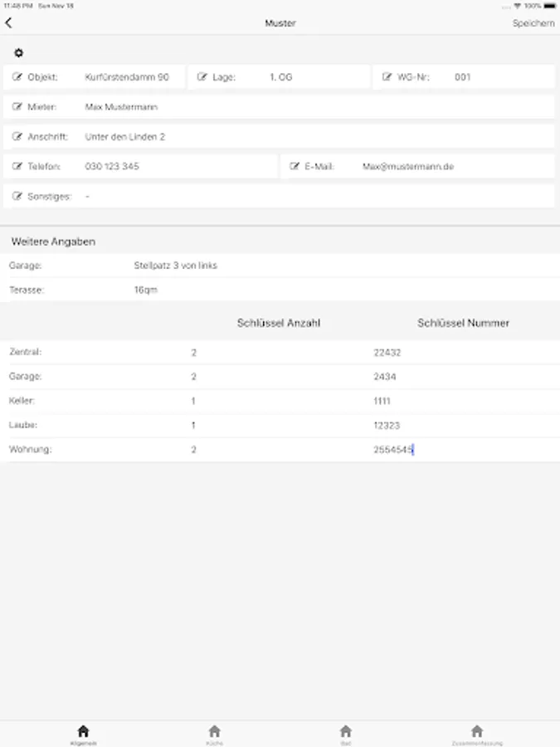The image size is (560, 747).
Task: Click the edit icon beside Mieter
Action: [17, 107]
